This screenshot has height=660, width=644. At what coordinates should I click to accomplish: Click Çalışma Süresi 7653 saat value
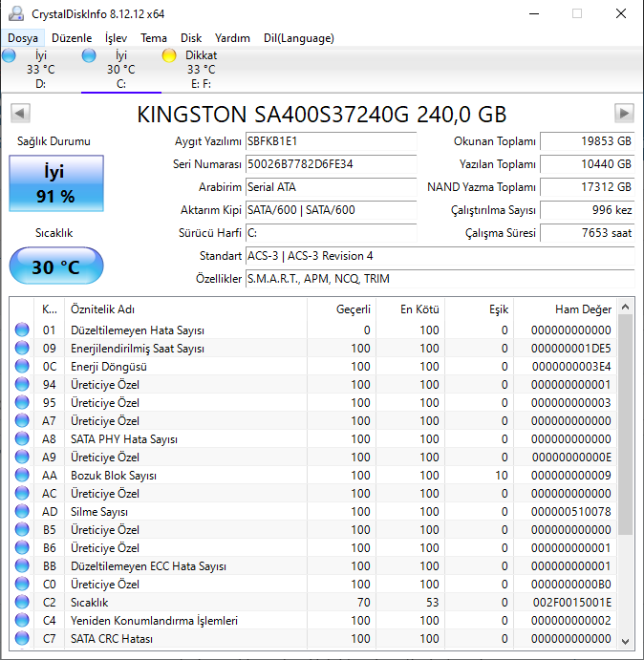coord(587,233)
